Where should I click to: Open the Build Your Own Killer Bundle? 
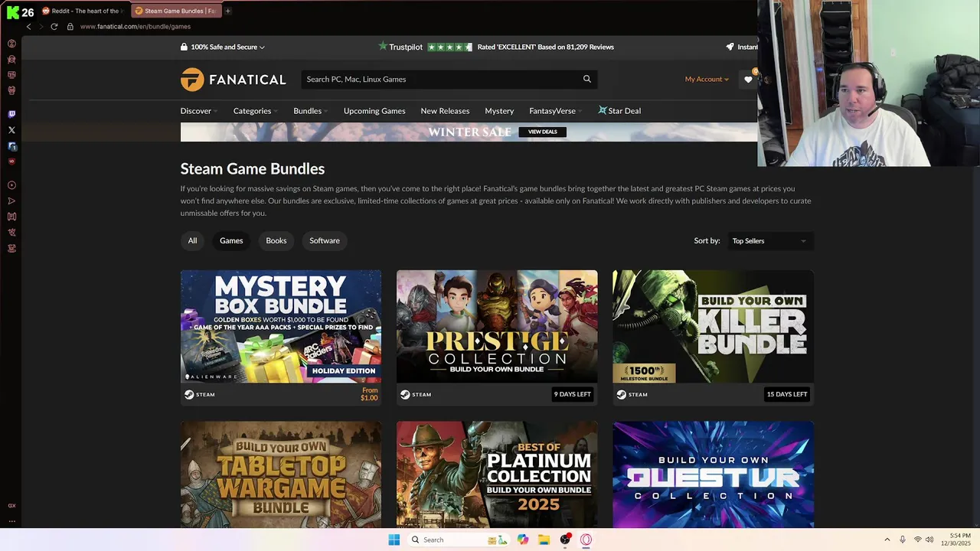713,326
